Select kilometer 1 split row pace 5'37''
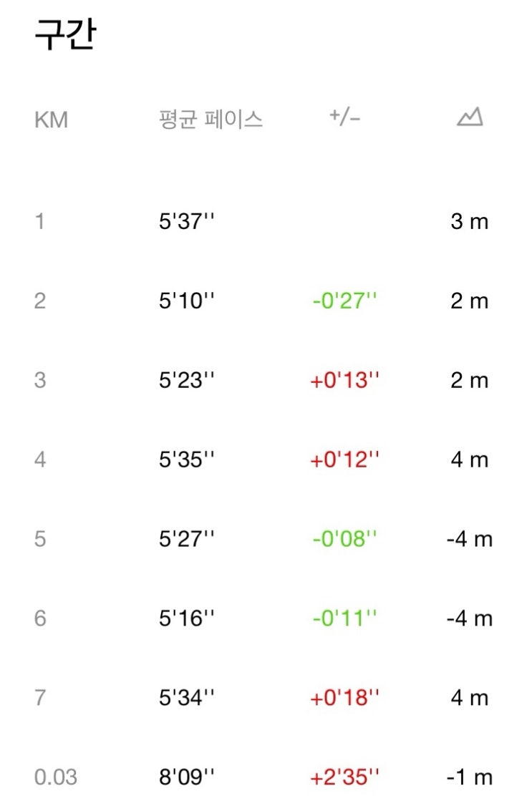532x801 pixels. tap(186, 222)
